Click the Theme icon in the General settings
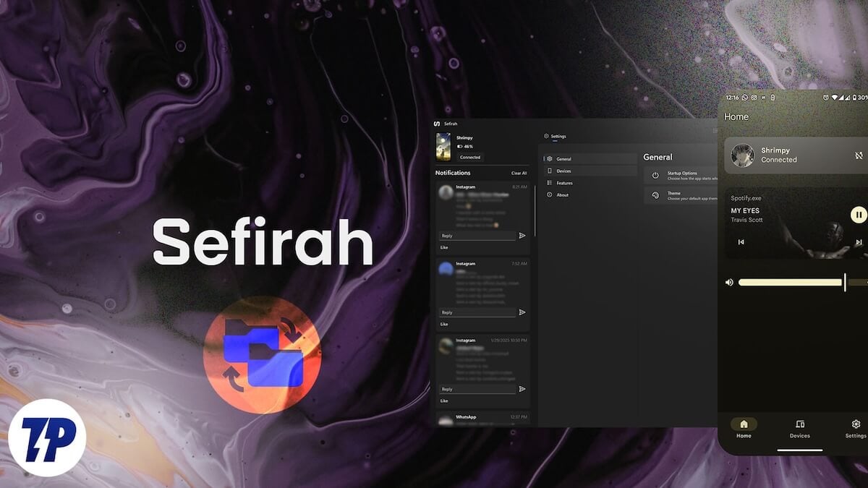 point(655,195)
